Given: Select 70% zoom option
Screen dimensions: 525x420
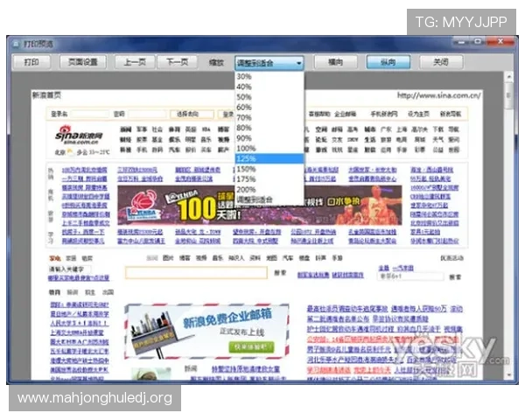Looking at the screenshot, I should pyautogui.click(x=269, y=117).
